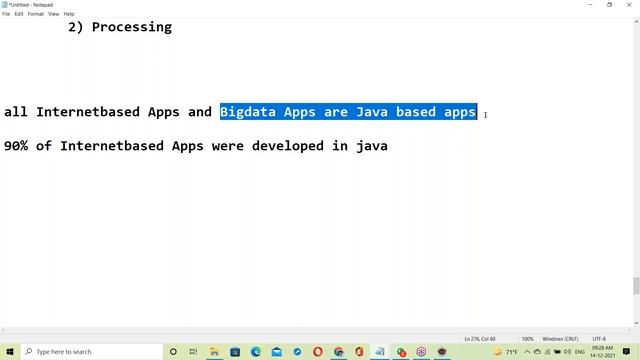The width and height of the screenshot is (640, 360).
Task: Open Microsoft Store from the taskbar
Action: (x=235, y=351)
